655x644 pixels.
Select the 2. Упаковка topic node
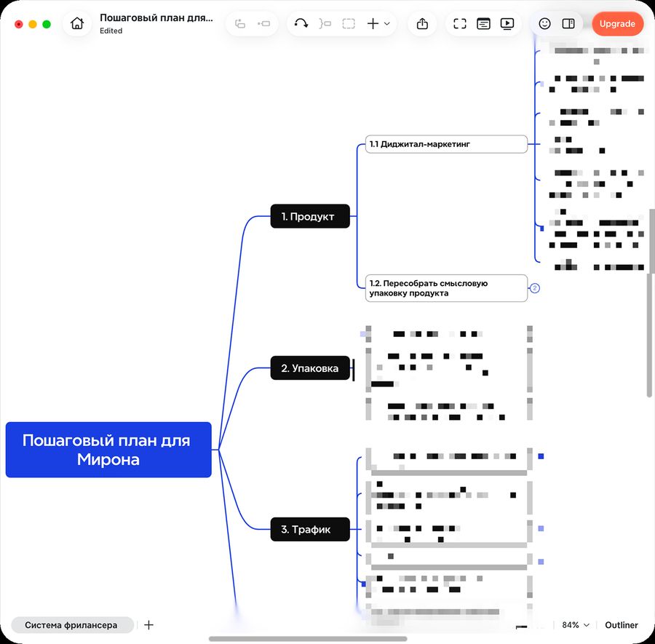(x=310, y=368)
